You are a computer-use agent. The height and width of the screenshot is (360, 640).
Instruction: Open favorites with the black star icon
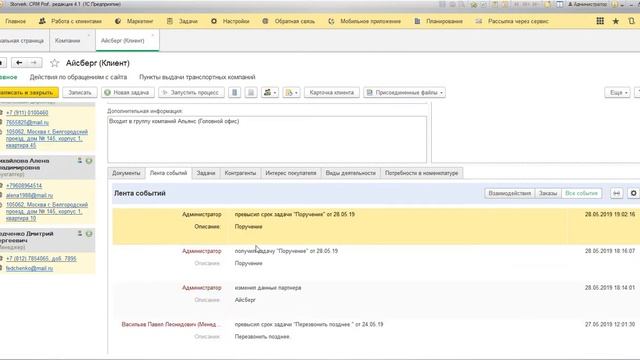(616, 21)
